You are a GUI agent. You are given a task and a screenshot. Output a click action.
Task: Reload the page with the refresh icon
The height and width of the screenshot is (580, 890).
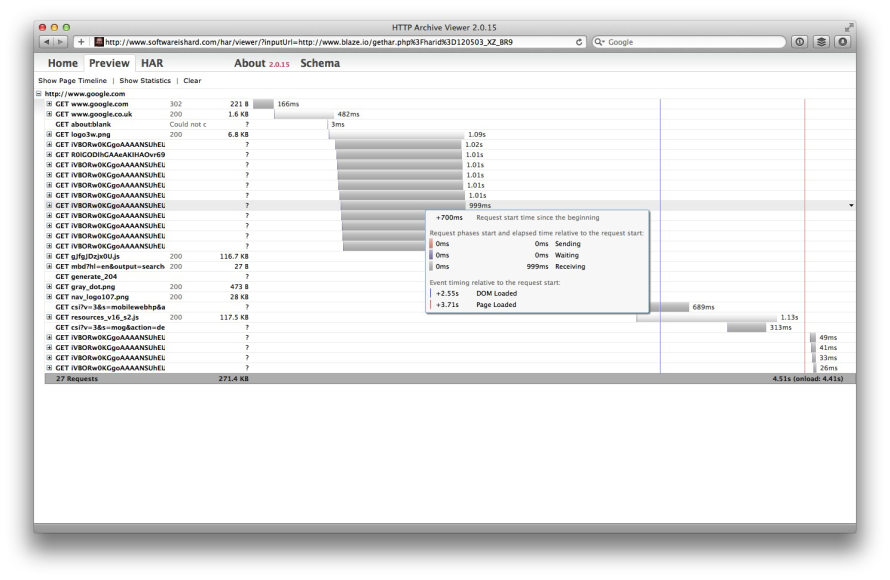tap(579, 42)
